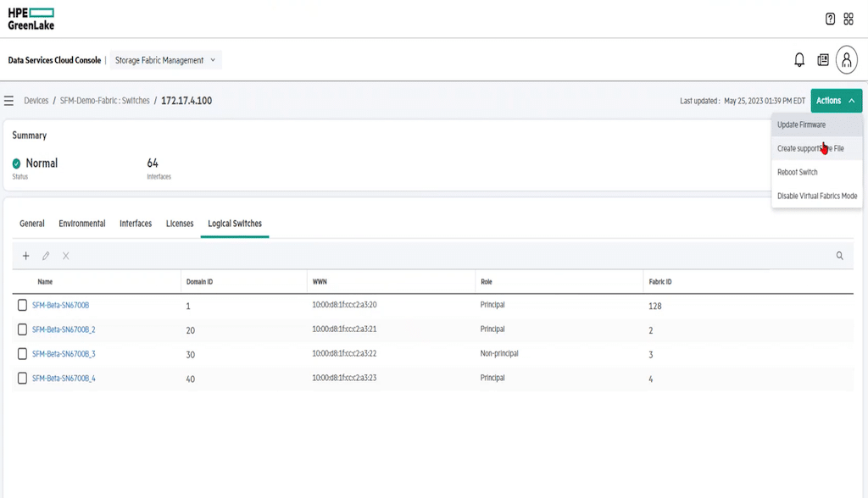Open SFM-Beta-SN6700B_2 switch link
The image size is (868, 498).
pyautogui.click(x=64, y=329)
